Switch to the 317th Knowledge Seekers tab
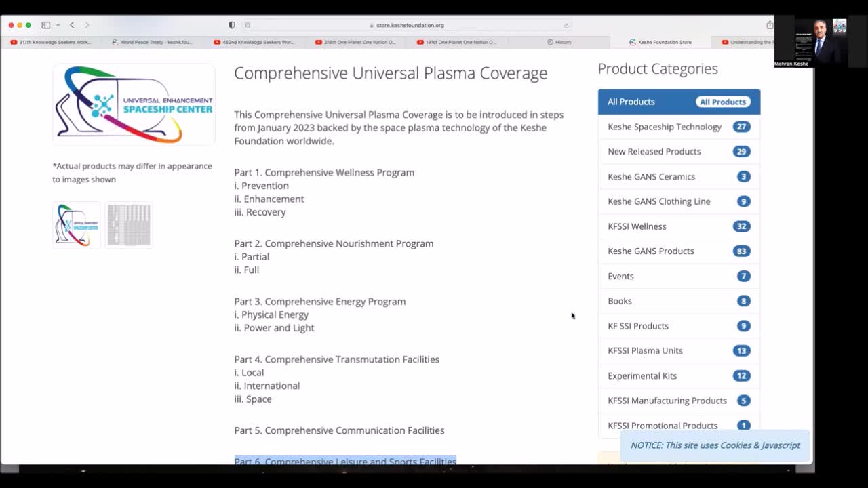The image size is (868, 488). point(51,42)
